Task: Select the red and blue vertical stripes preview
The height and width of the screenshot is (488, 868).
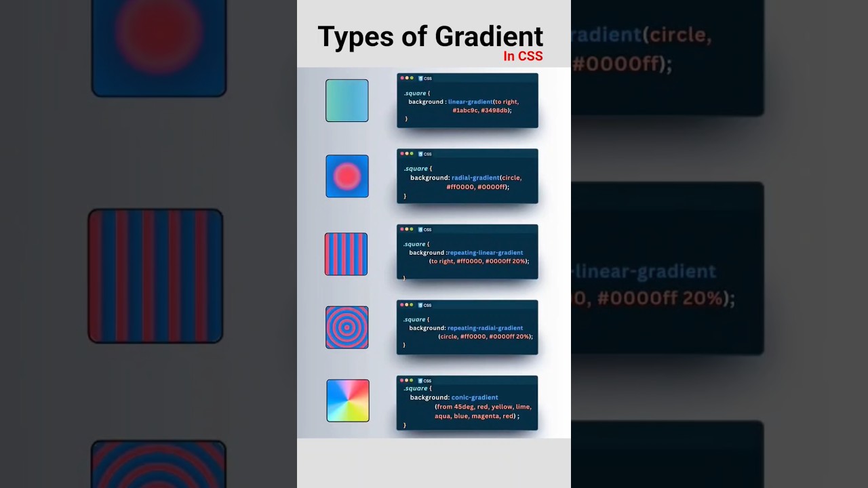Action: coord(346,254)
